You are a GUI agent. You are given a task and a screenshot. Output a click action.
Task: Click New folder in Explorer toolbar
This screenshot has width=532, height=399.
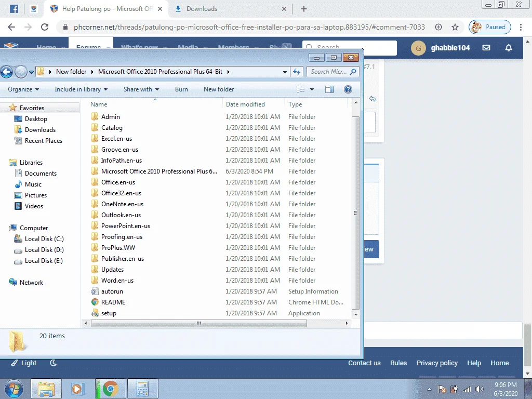pyautogui.click(x=219, y=89)
